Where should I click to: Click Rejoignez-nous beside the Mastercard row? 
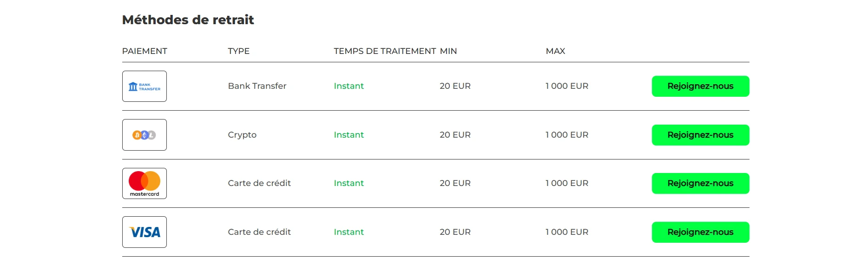coord(700,183)
